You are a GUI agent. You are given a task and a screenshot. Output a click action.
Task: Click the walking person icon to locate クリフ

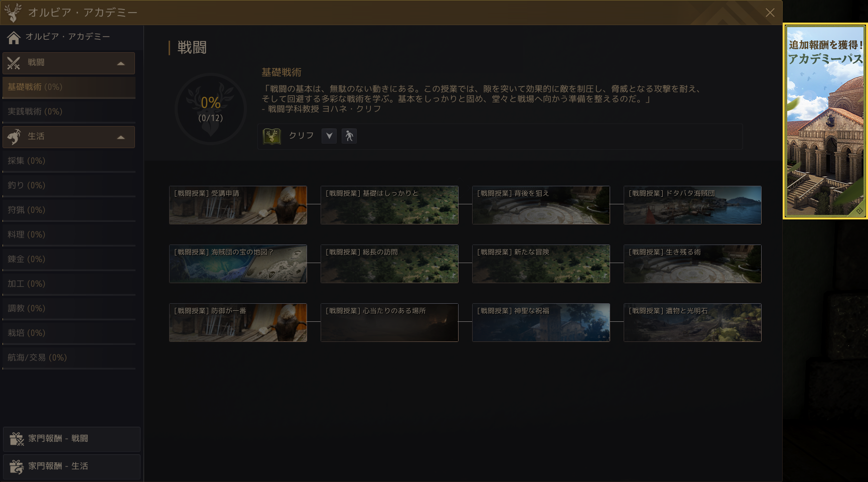coord(349,136)
